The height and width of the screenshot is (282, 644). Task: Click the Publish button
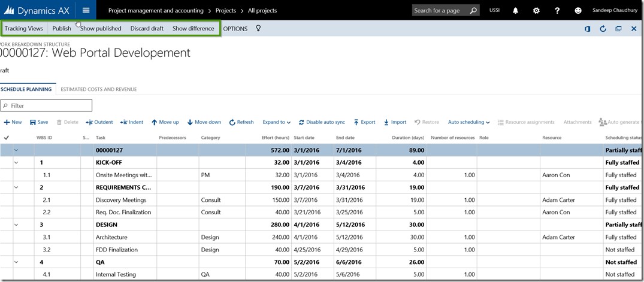tap(62, 28)
